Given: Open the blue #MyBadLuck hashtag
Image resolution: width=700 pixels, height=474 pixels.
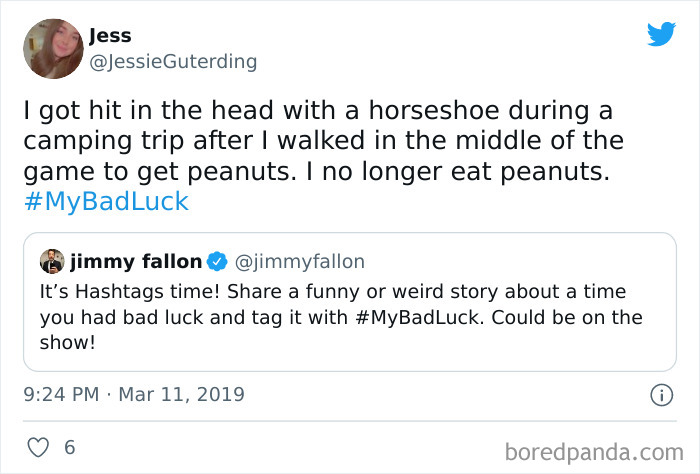Looking at the screenshot, I should coord(106,202).
